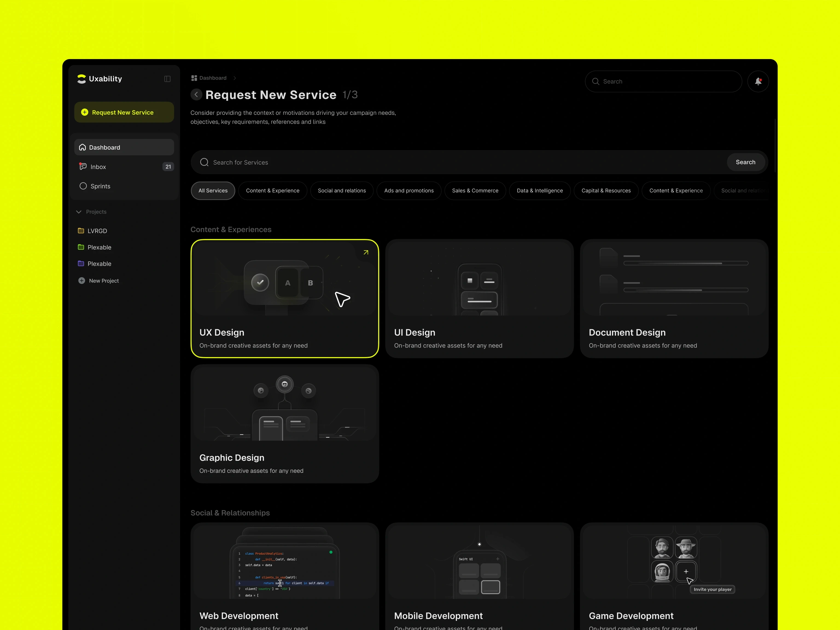This screenshot has height=630, width=840.
Task: Click the Search for Services input field
Action: click(456, 162)
